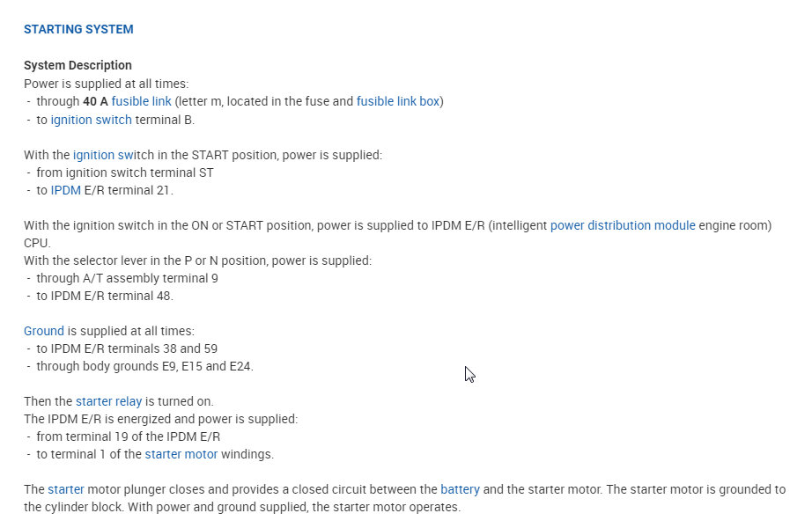Click the STARTING SYSTEM heading link
This screenshot has height=528, width=812.
78,29
